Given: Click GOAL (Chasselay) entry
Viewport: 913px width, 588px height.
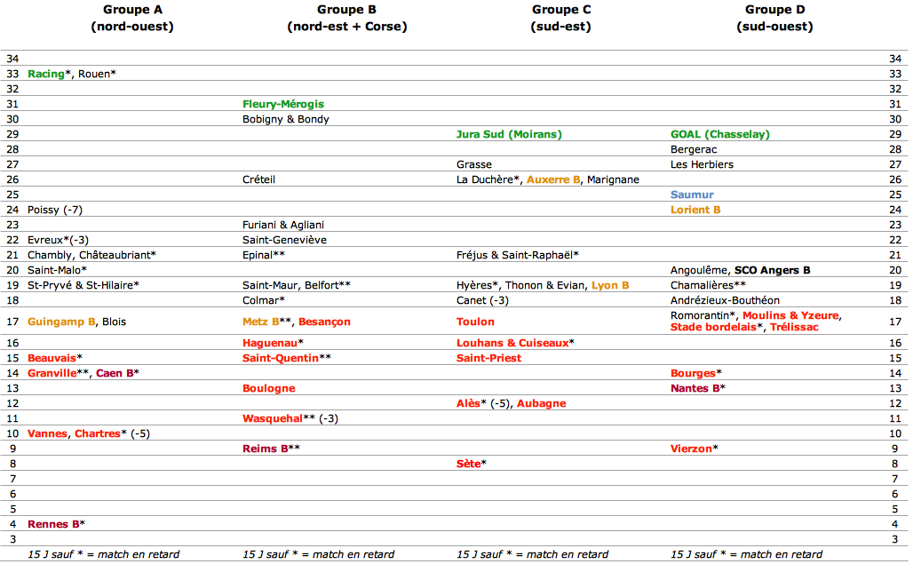Looking at the screenshot, I should [719, 134].
